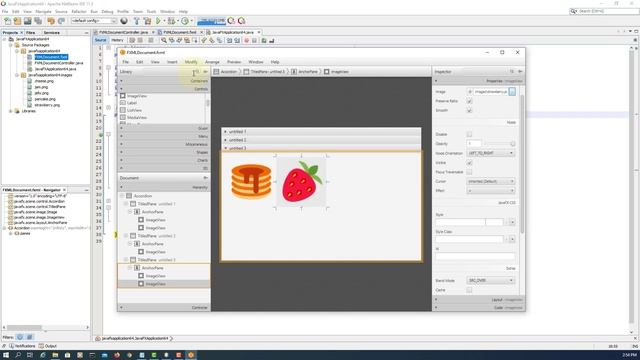Select the pancake image on the canvas

click(251, 181)
